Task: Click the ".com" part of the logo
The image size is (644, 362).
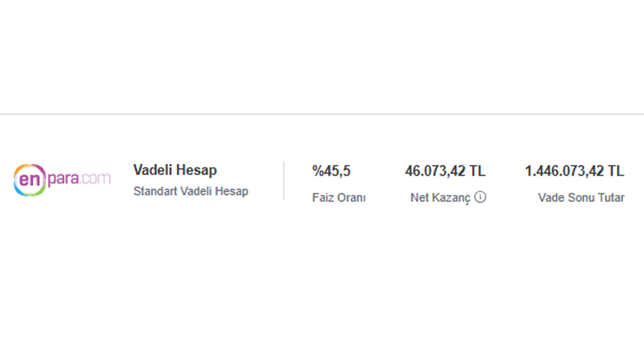Action: pyautogui.click(x=95, y=178)
